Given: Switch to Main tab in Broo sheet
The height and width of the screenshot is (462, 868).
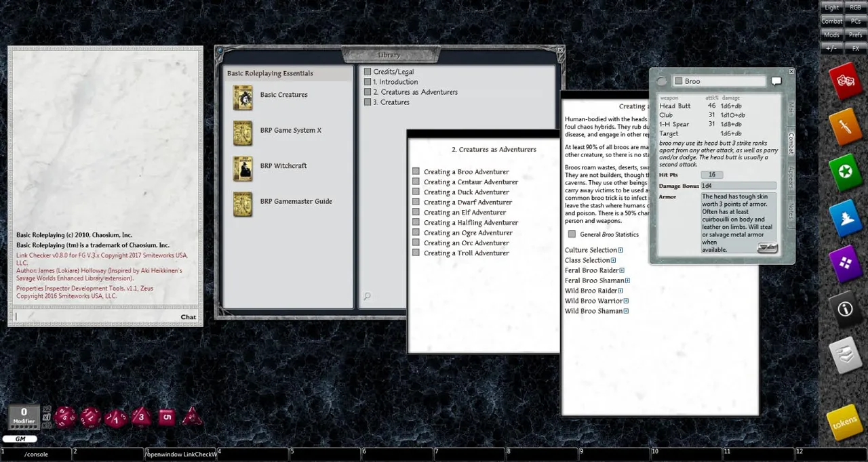Looking at the screenshot, I should [790, 110].
